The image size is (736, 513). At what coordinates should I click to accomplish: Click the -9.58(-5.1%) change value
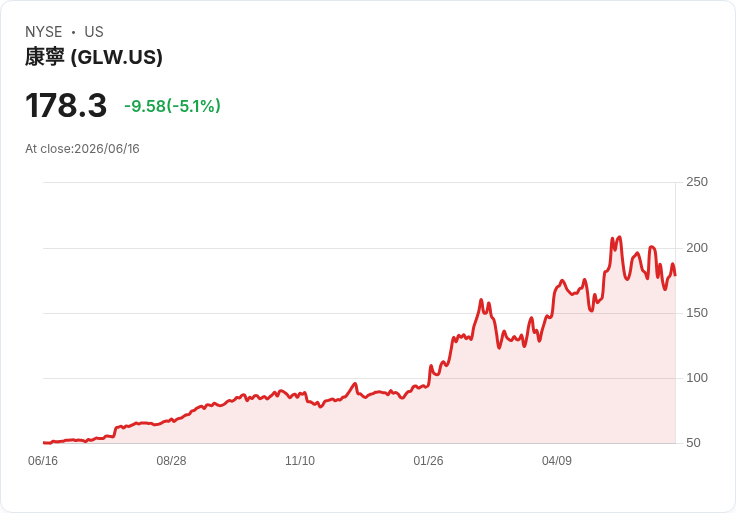click(172, 106)
